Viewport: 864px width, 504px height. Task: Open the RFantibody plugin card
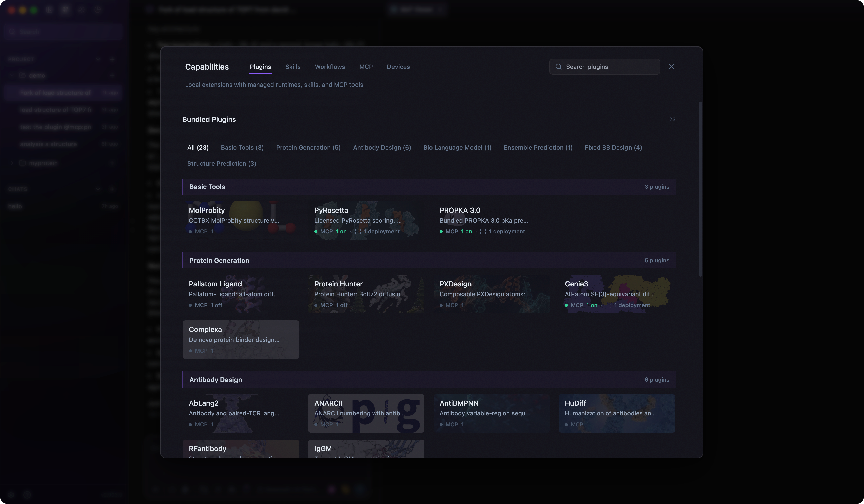[241, 449]
